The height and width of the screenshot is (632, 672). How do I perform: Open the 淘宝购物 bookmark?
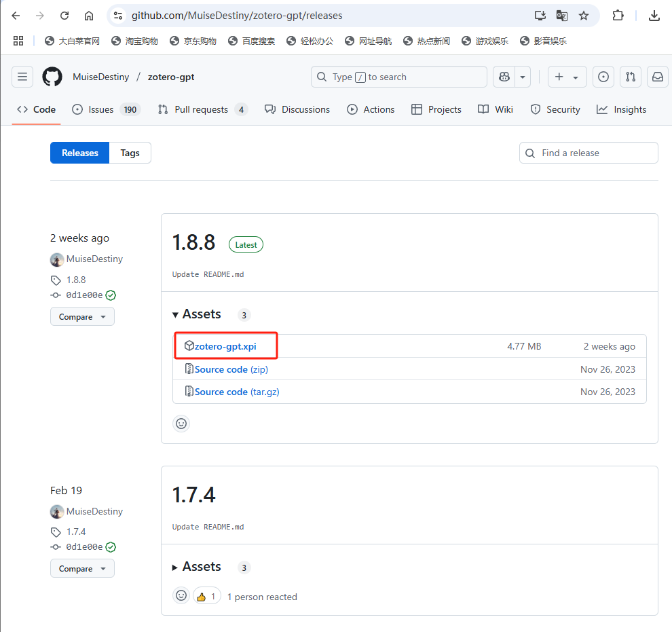[134, 41]
